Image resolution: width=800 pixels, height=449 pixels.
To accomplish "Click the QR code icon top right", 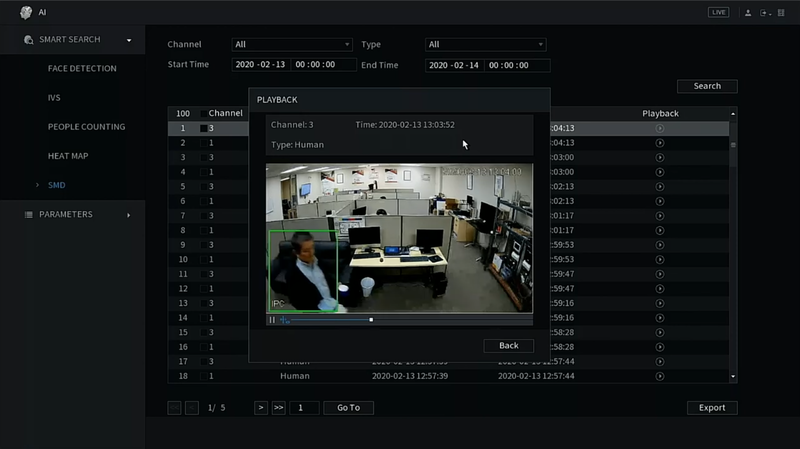I will pos(785,12).
